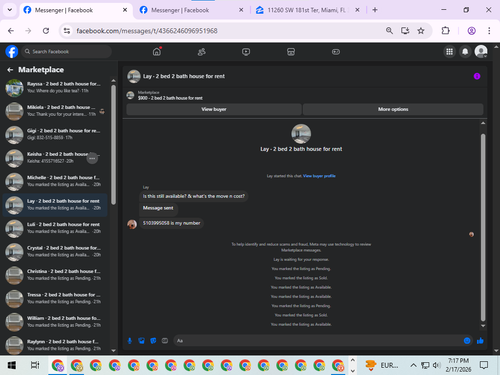Open the Michelle conversation
The height and width of the screenshot is (375, 500).
click(x=55, y=181)
